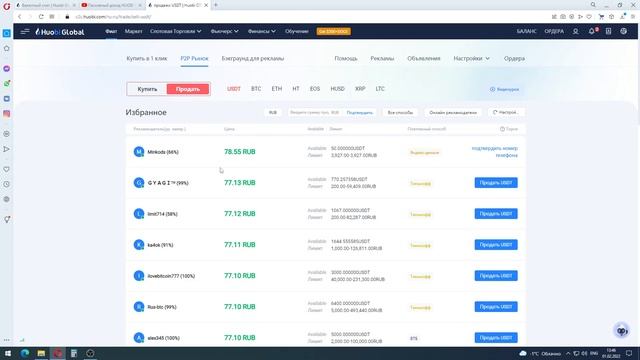The image size is (640, 360).
Task: Click the phone confirmation link in Mirkods row
Action: 495,152
